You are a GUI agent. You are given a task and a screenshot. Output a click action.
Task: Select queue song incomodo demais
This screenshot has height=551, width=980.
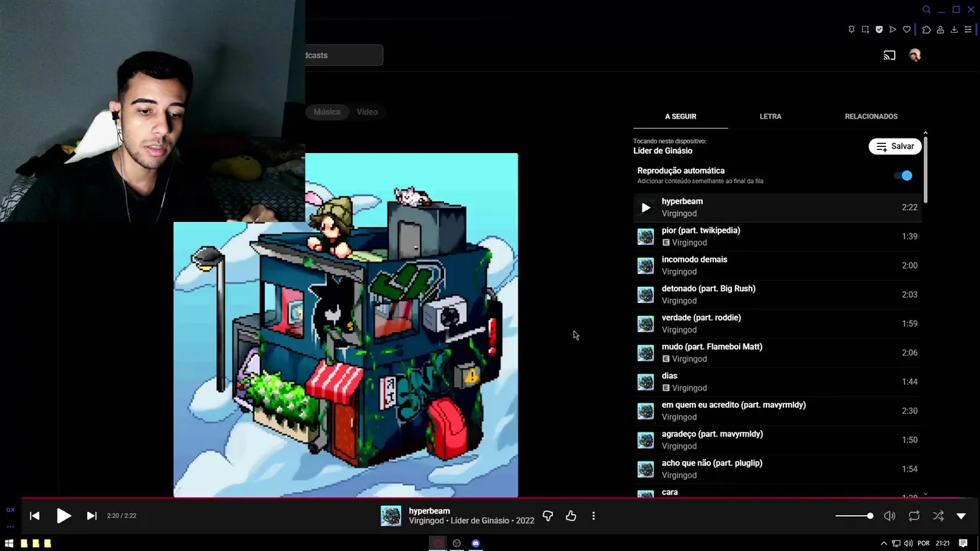(777, 266)
